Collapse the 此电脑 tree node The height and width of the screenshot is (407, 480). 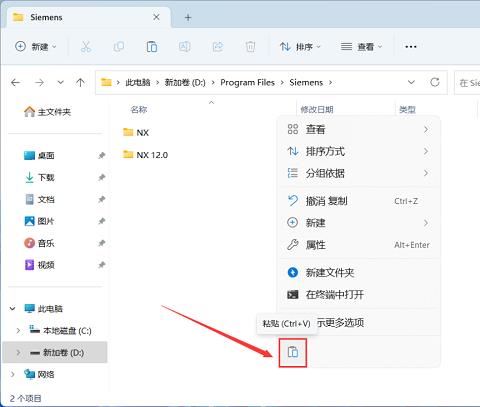pyautogui.click(x=13, y=309)
